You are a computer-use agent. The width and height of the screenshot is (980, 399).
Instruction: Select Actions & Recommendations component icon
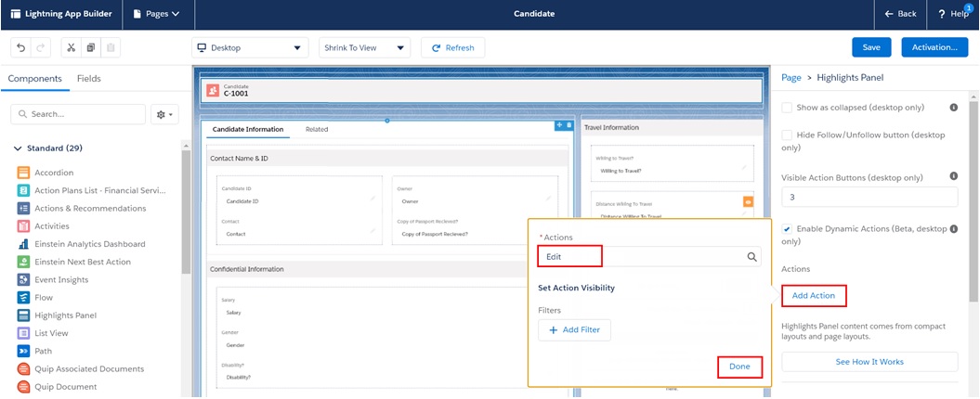(24, 208)
